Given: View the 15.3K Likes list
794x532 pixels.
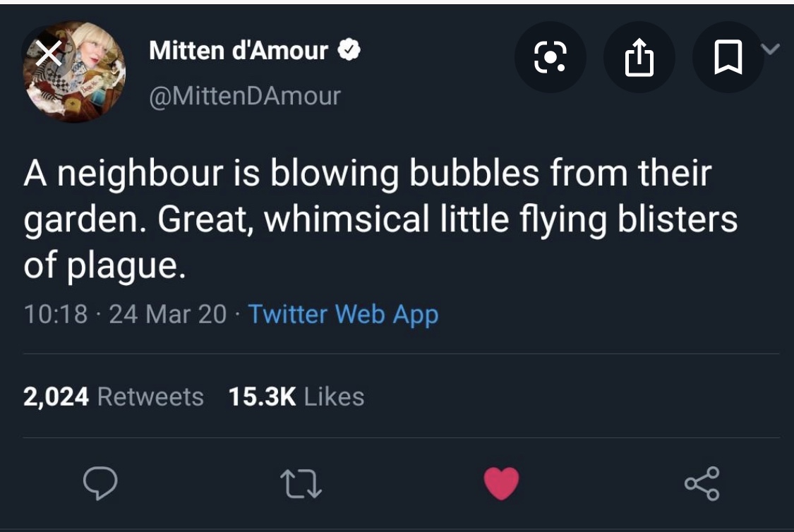Looking at the screenshot, I should (296, 397).
